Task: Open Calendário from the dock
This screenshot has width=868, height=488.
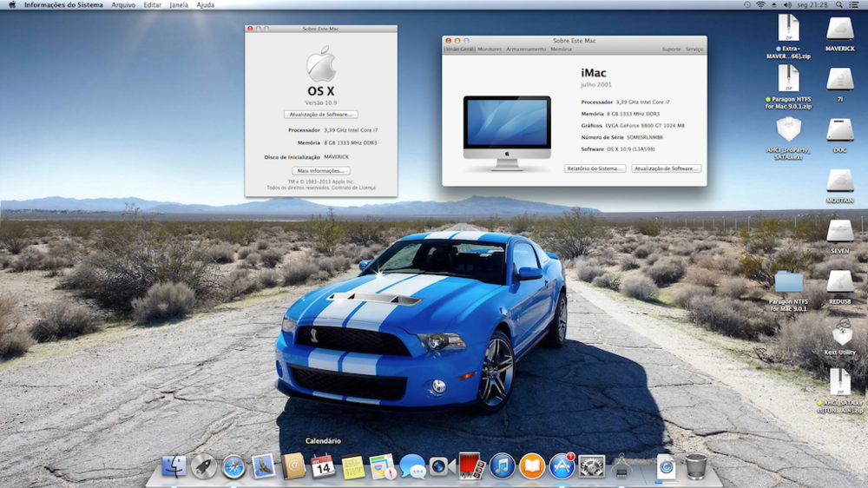Action: 323,467
